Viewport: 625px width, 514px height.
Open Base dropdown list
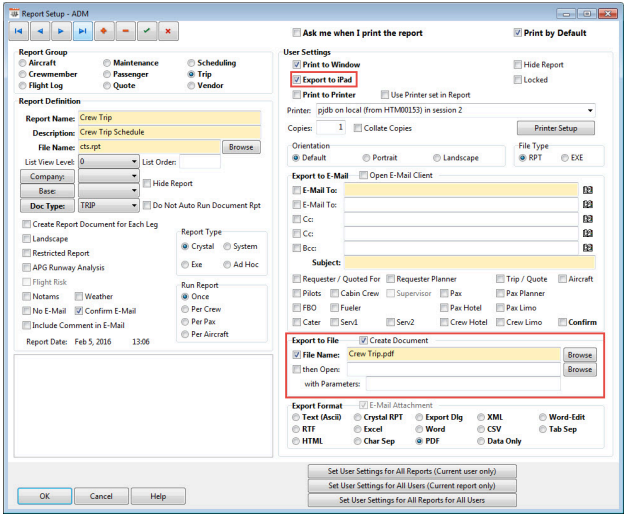tap(134, 191)
